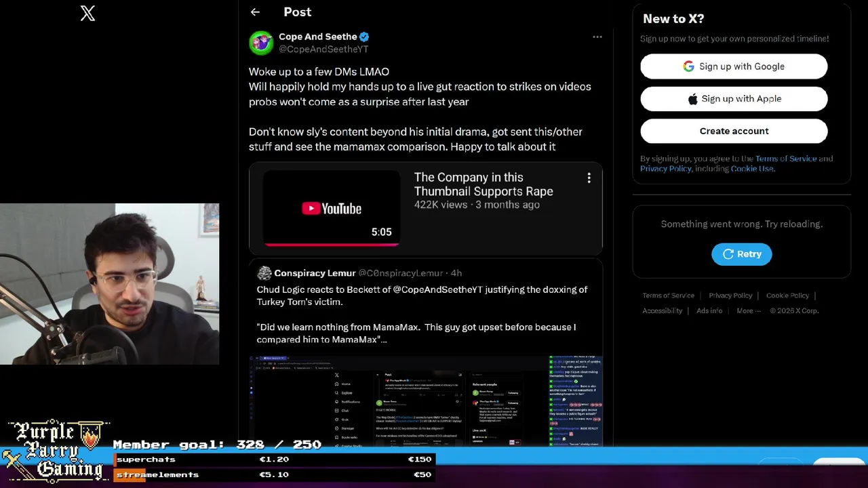
Task: Click 'Something went wrong. Try reloading.' message
Action: [x=742, y=224]
